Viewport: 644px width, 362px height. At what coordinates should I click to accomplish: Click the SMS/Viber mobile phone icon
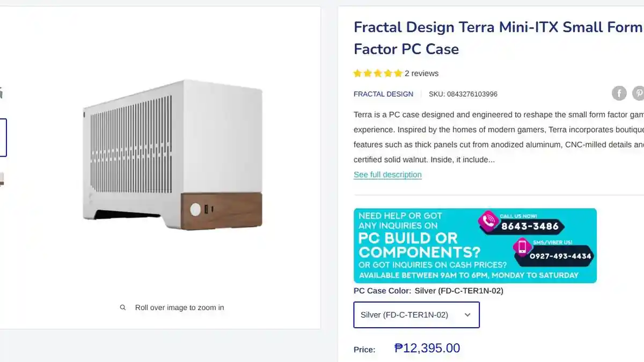[522, 247]
